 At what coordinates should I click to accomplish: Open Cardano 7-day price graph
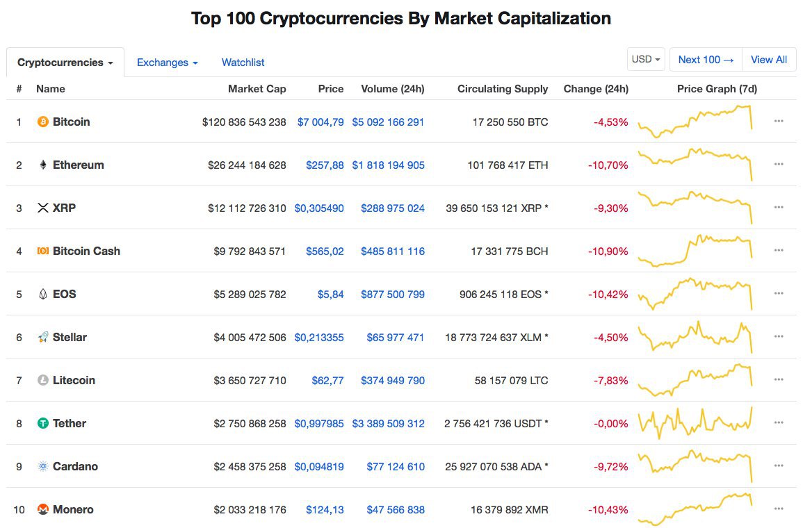click(x=695, y=466)
